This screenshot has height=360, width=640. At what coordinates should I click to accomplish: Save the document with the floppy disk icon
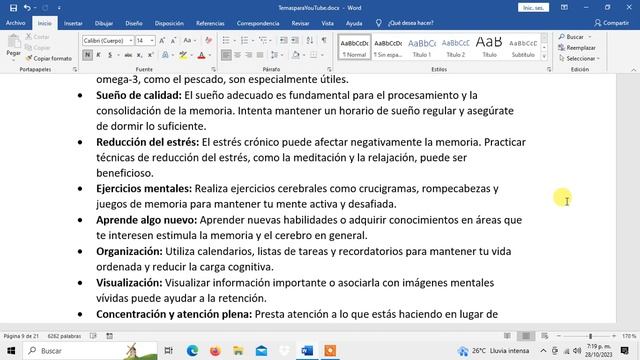[x=13, y=8]
